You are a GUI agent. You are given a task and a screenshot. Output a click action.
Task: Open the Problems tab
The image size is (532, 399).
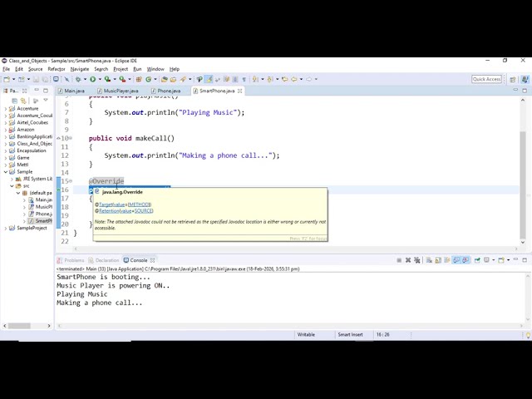[x=71, y=260]
